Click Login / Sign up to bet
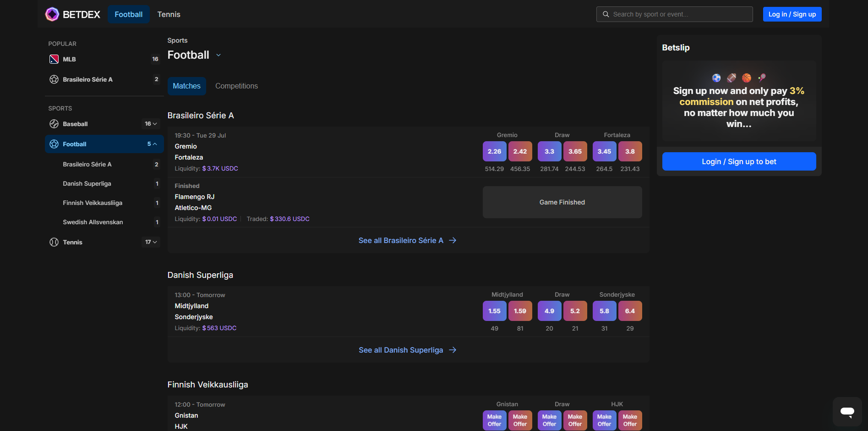Image resolution: width=868 pixels, height=431 pixels. tap(739, 161)
